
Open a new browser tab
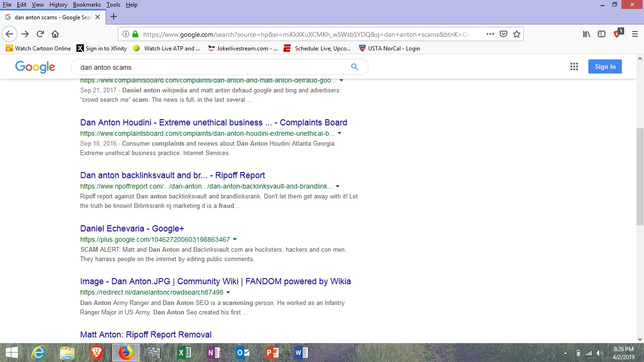click(x=114, y=17)
